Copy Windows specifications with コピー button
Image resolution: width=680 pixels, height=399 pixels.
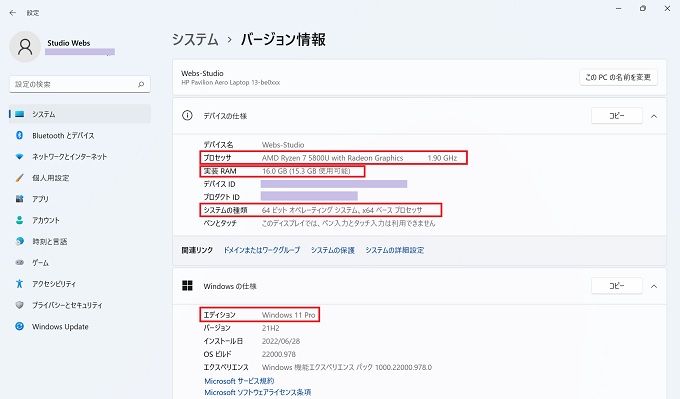(617, 286)
